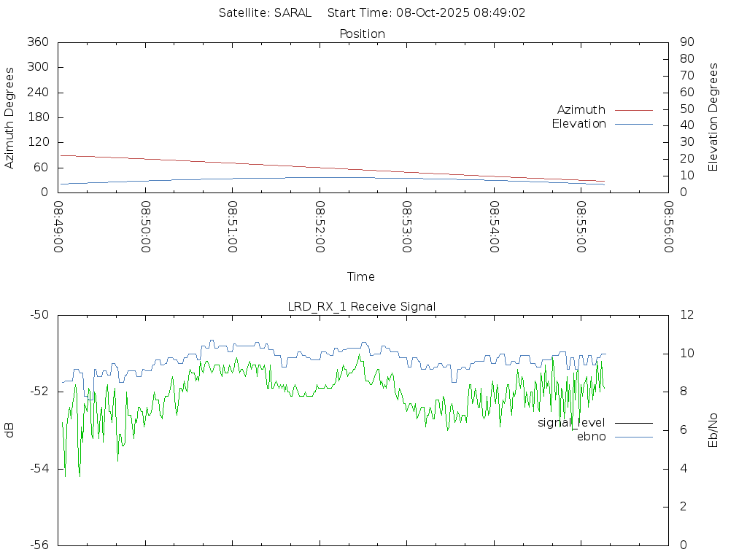Select the Azimuth legend label

coord(581,110)
